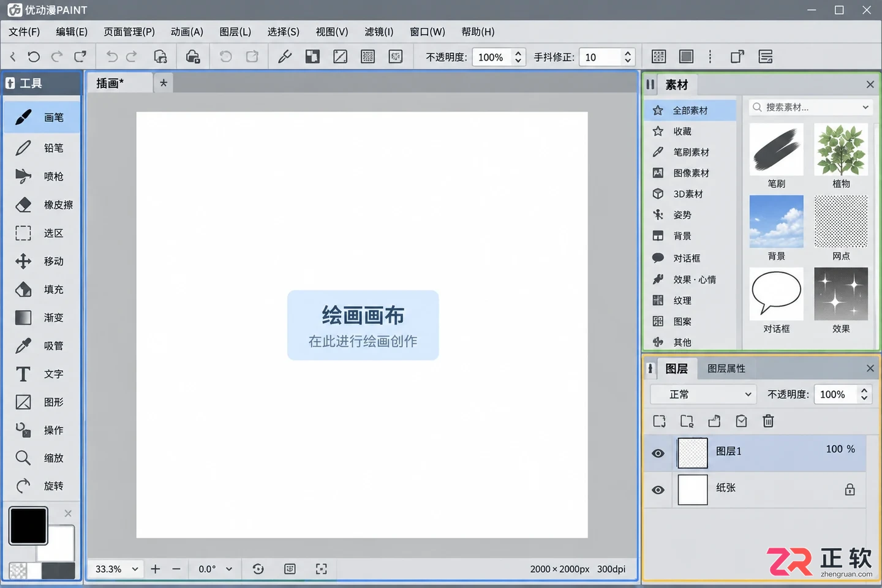Viewport: 882px width, 588px height.
Task: Choose the 渐变 gradient tool
Action: tap(42, 317)
